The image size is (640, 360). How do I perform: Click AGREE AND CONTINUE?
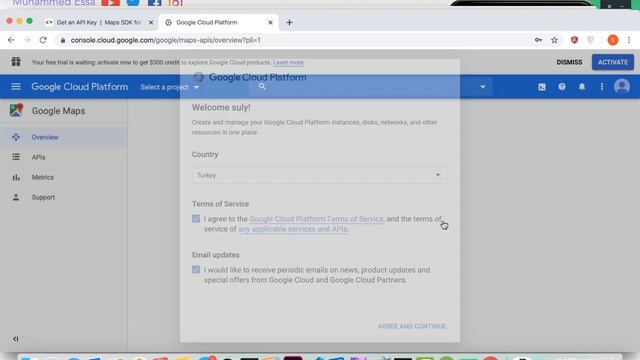click(x=411, y=326)
